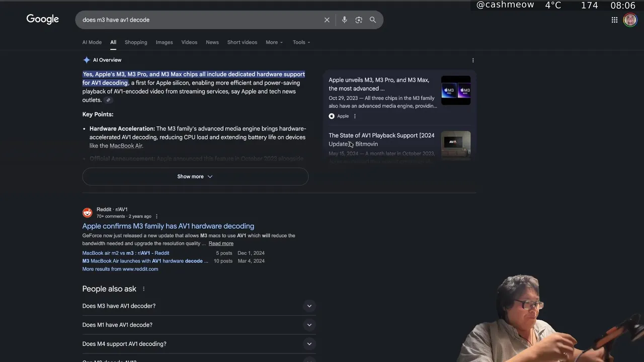
Task: Click the Apple source favicon
Action: [x=332, y=116]
